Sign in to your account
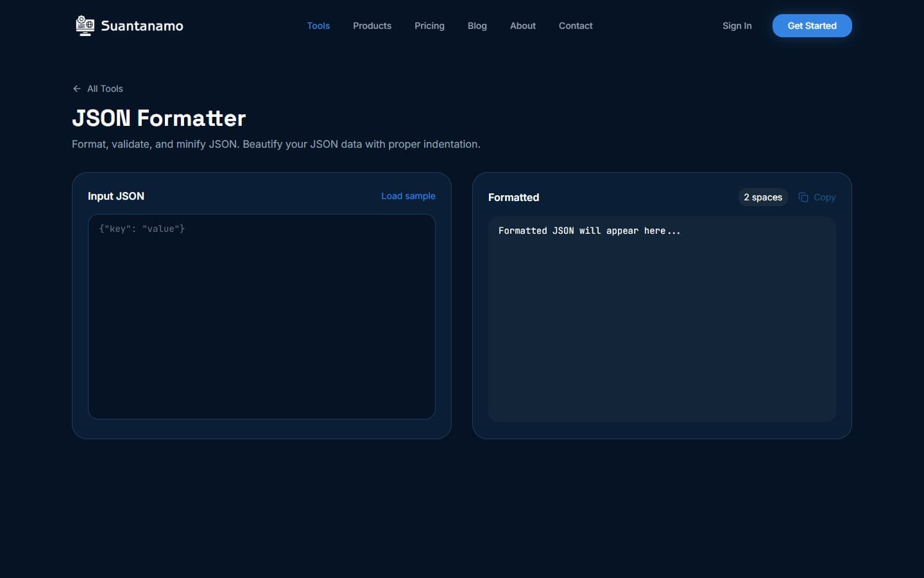The height and width of the screenshot is (578, 924). click(x=737, y=26)
